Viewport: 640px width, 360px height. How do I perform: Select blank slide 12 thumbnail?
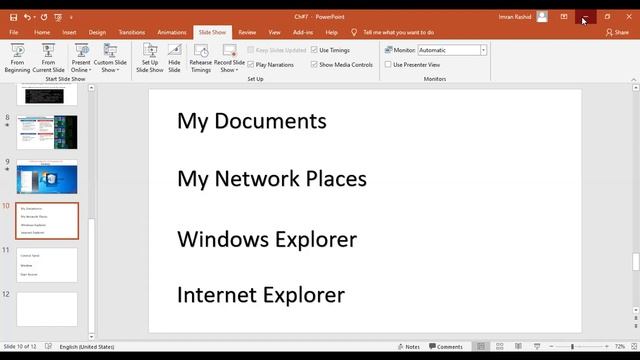pyautogui.click(x=47, y=309)
